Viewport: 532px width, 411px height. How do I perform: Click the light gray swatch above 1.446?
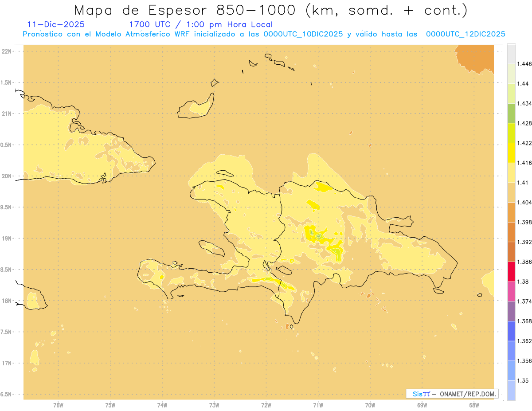click(511, 54)
